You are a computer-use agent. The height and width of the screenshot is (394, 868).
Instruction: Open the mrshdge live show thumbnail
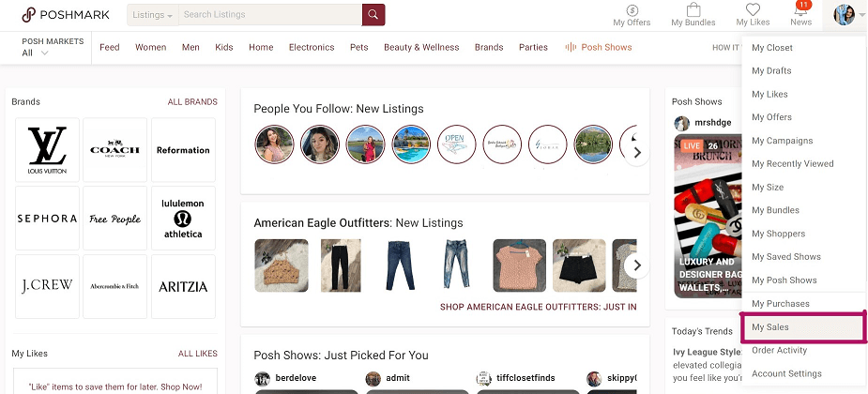[x=707, y=216]
